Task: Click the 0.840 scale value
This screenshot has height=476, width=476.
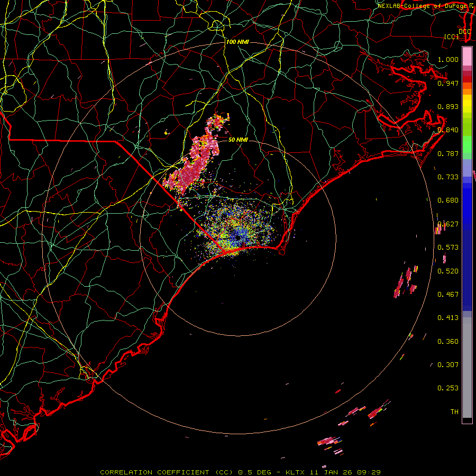Action: tap(448, 130)
